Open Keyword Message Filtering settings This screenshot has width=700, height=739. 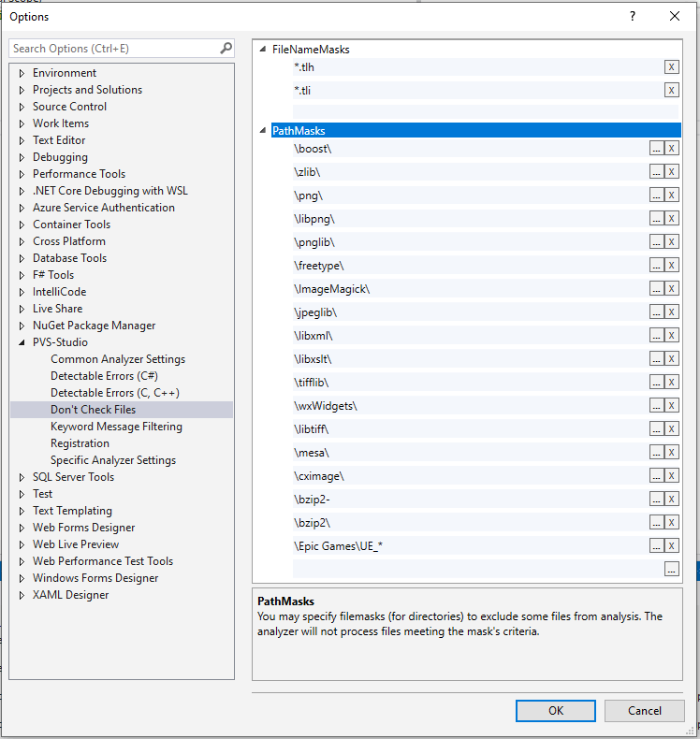[x=116, y=427]
